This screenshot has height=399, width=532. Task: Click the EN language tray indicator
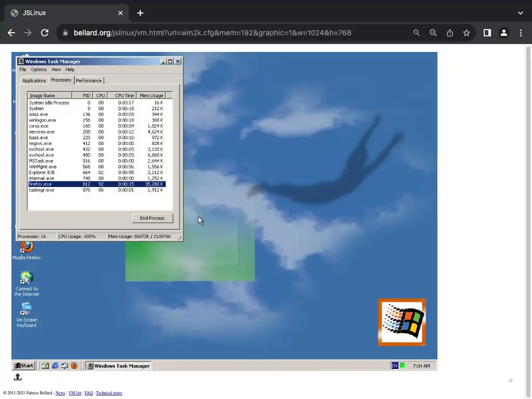(395, 365)
